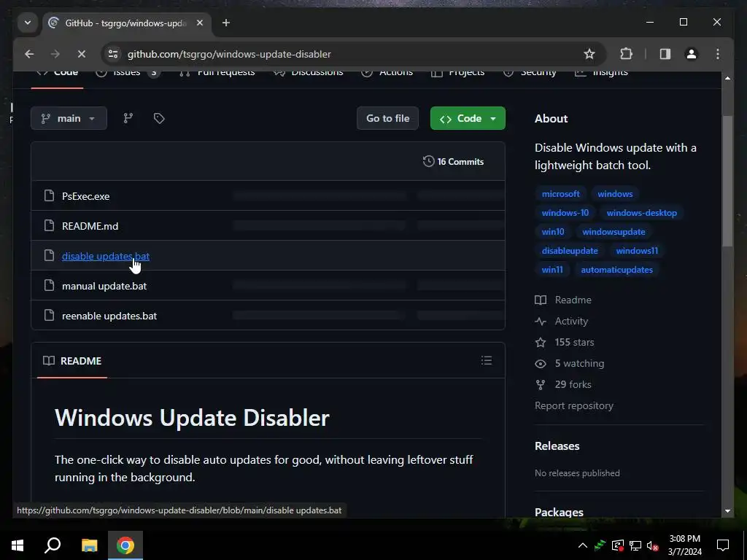
Task: Open reenable updates.bat file
Action: 109,316
